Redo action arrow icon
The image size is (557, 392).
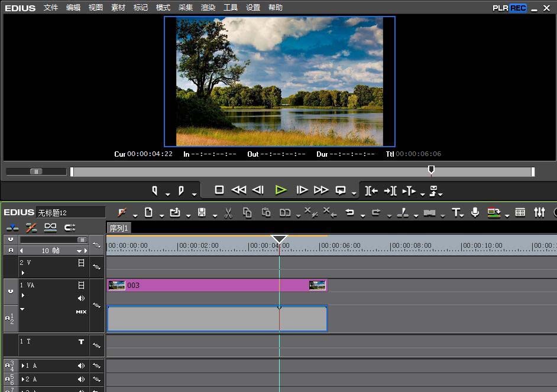pos(376,213)
